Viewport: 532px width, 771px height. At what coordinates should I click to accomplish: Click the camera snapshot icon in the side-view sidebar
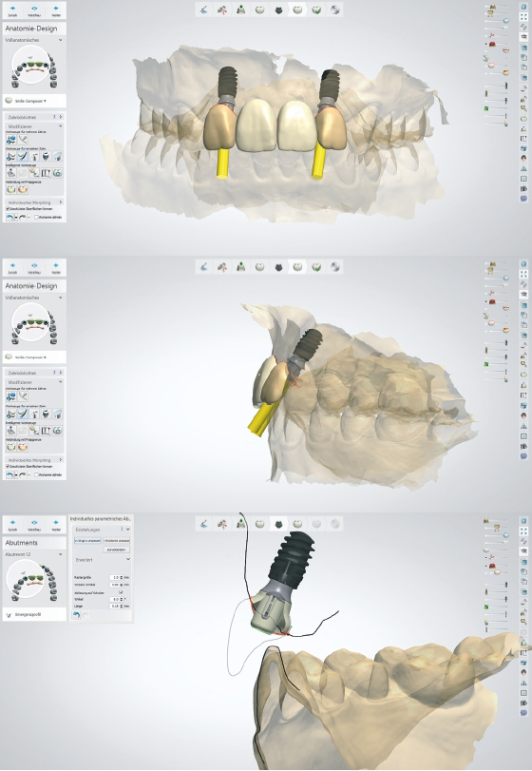(523, 446)
